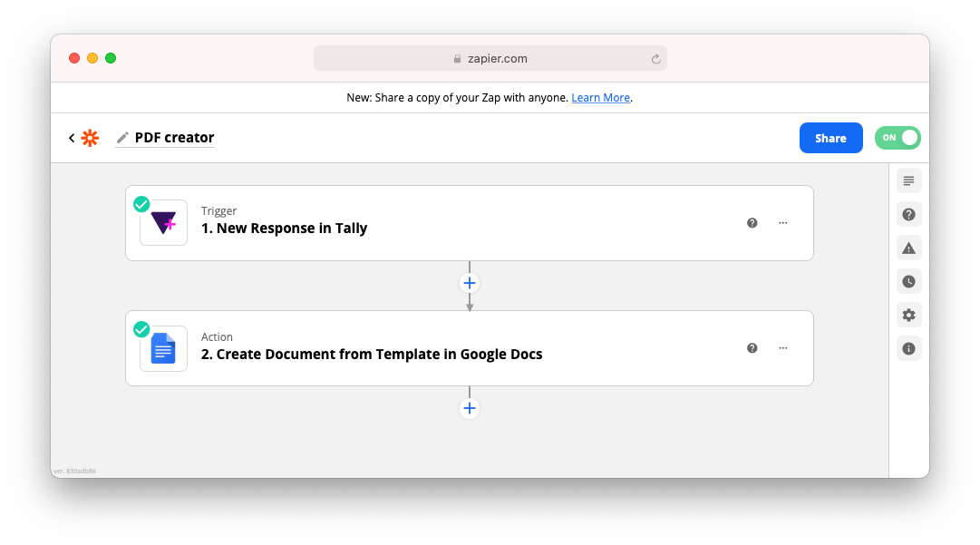Follow the Learn More link

pos(601,98)
